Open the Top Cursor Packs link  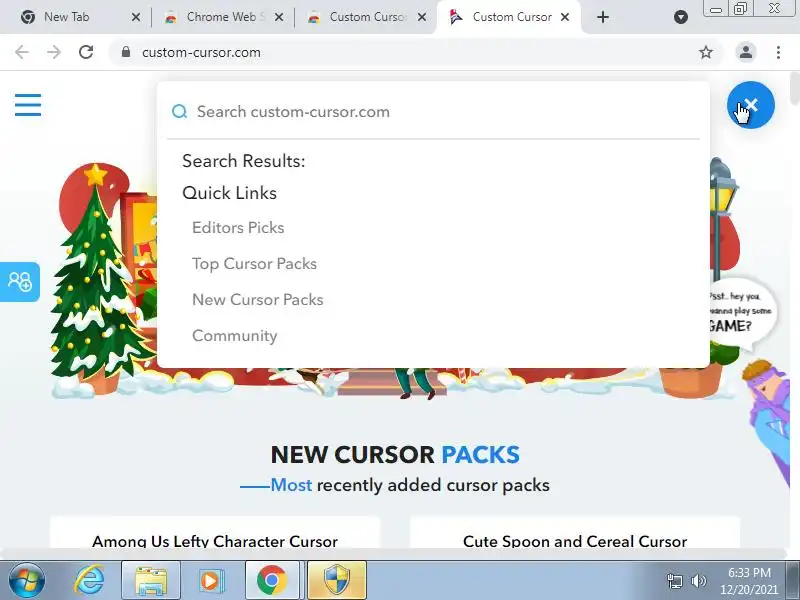[254, 264]
